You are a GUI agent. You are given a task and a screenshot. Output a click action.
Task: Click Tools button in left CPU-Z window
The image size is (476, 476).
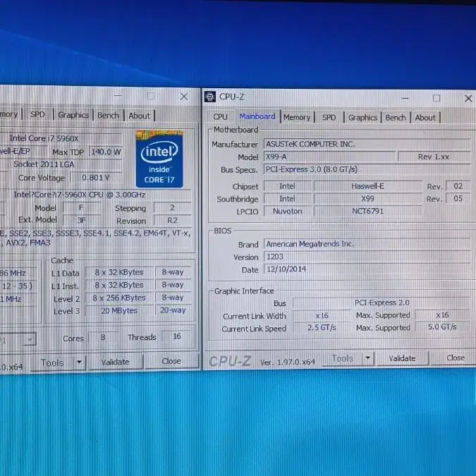click(x=52, y=362)
